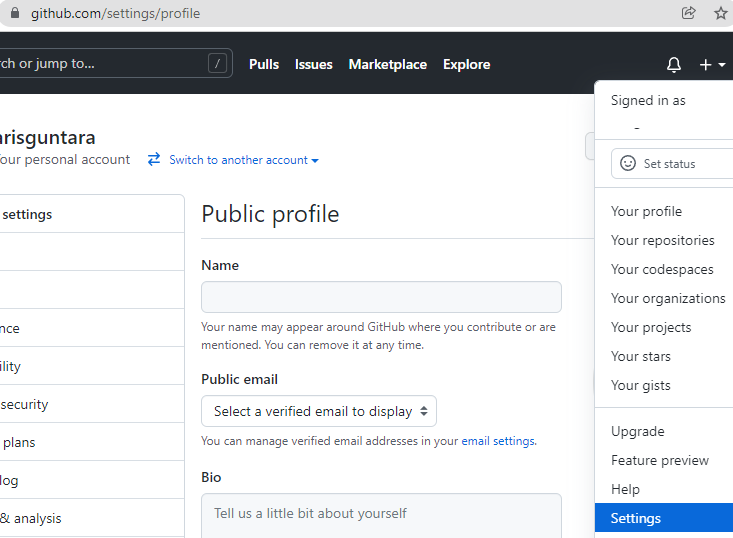Click the Public profile heading
733x538 pixels.
pos(270,214)
